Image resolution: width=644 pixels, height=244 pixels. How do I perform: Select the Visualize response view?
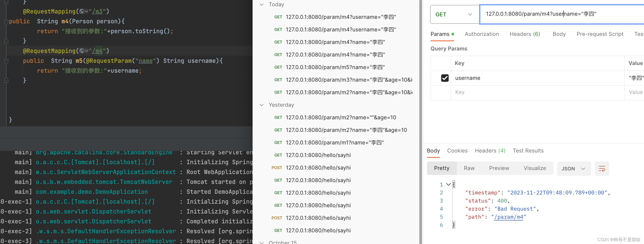click(x=535, y=168)
